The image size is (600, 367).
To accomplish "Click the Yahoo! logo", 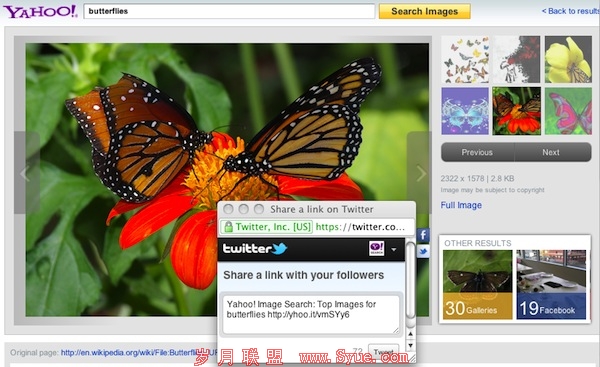I will pos(41,11).
